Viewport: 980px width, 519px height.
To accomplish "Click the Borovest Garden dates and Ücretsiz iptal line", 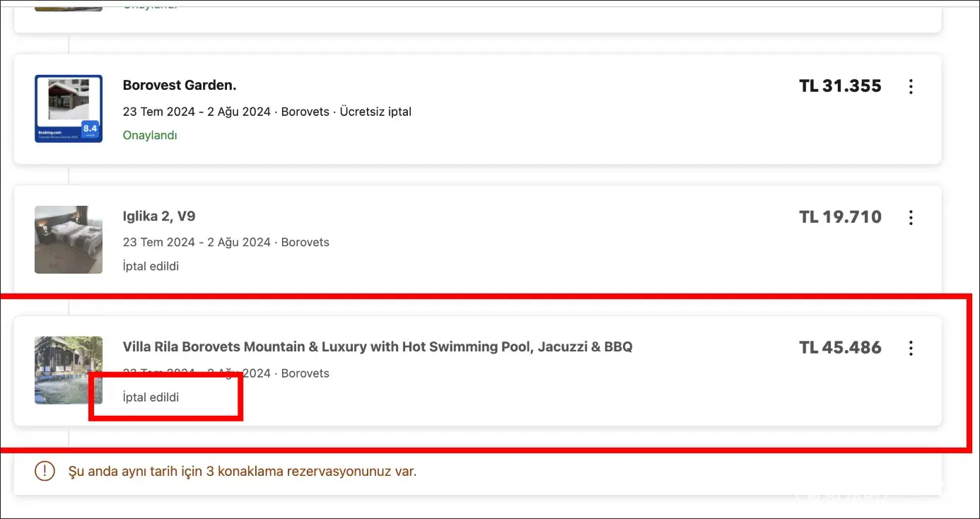I will 267,112.
